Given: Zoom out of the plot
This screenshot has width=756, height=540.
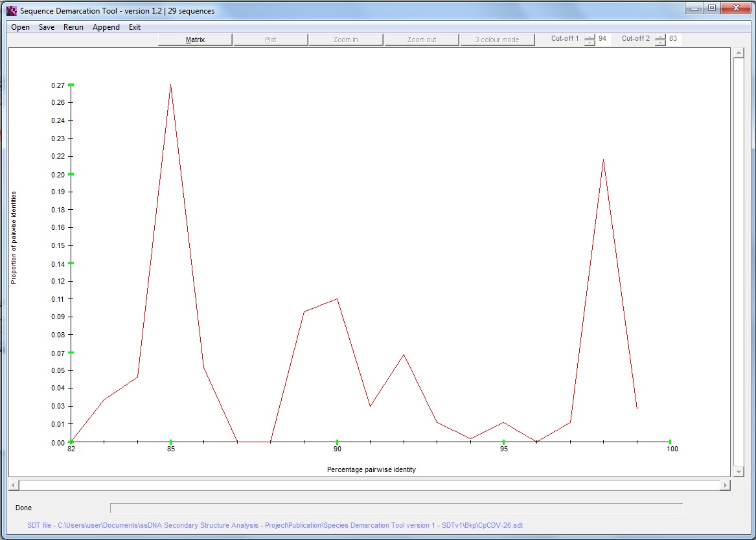Looking at the screenshot, I should pyautogui.click(x=422, y=39).
